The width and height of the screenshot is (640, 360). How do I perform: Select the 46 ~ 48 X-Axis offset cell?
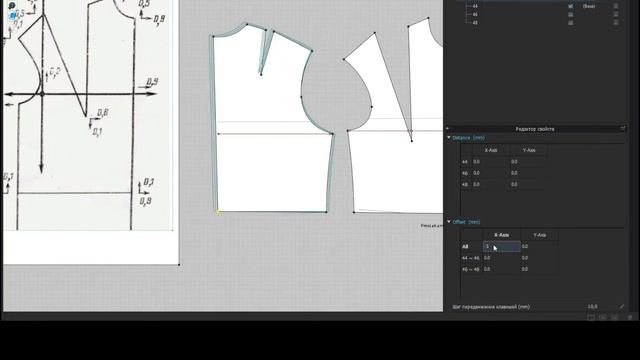(x=502, y=269)
